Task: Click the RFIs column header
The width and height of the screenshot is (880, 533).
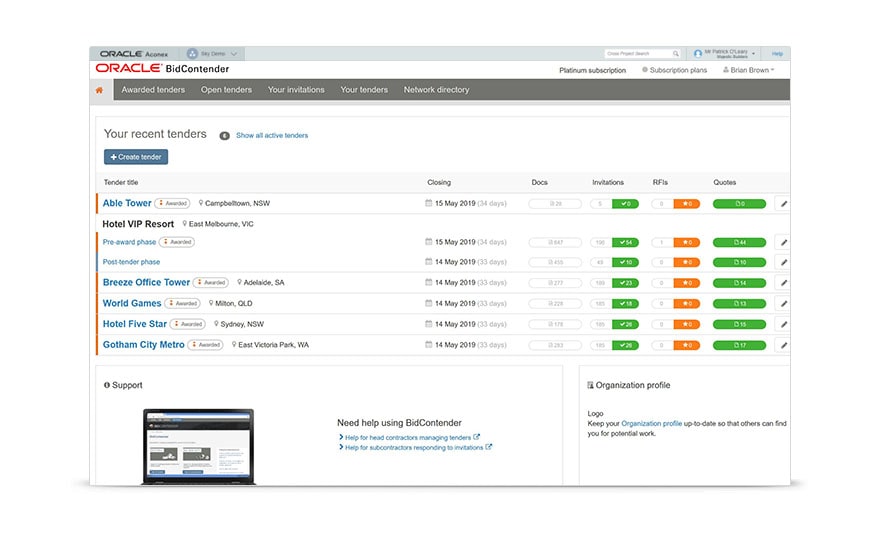Action: pos(660,182)
